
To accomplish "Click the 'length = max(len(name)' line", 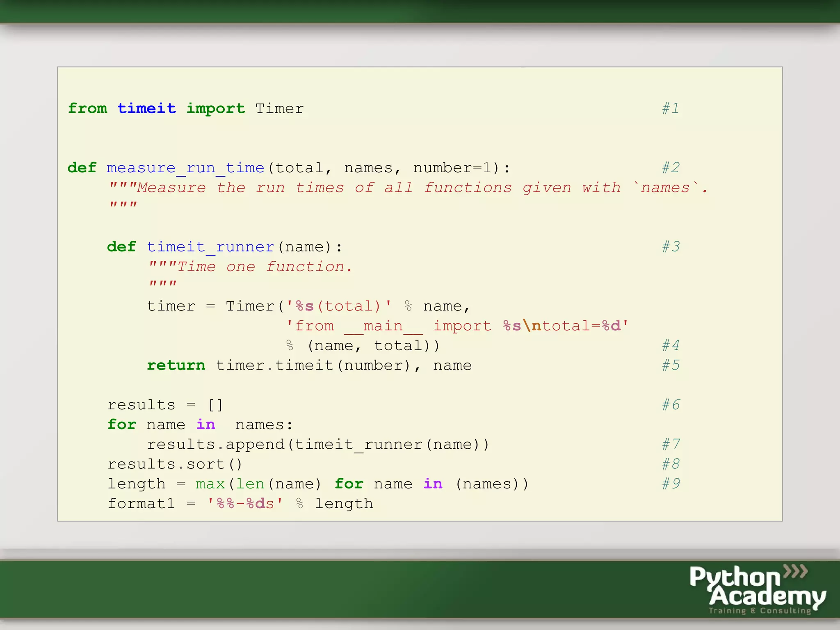I will click(x=318, y=484).
